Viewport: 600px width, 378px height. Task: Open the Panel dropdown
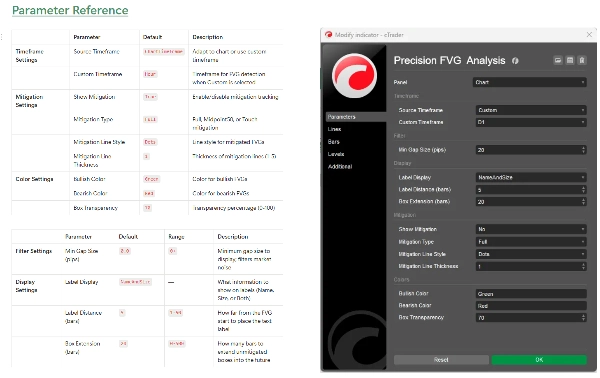(530, 82)
